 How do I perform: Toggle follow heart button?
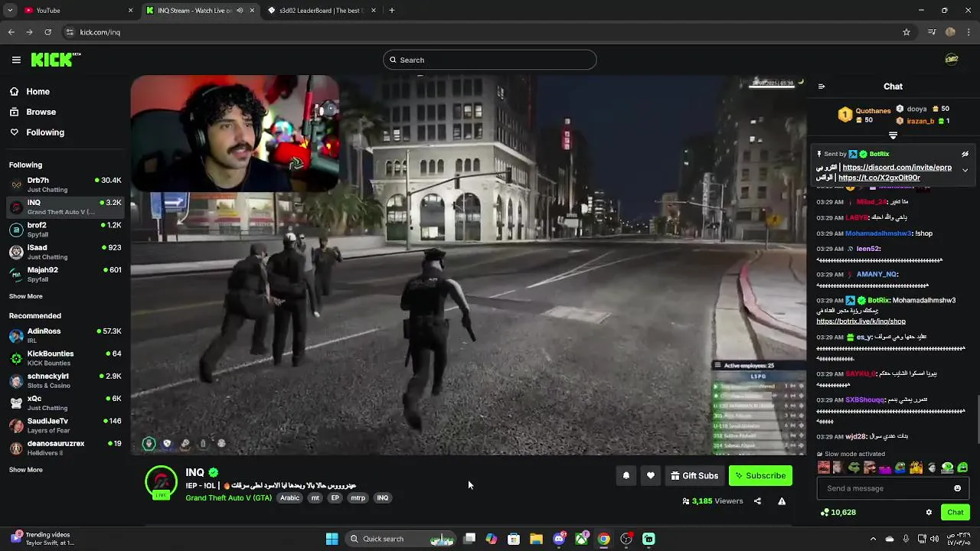tap(650, 476)
